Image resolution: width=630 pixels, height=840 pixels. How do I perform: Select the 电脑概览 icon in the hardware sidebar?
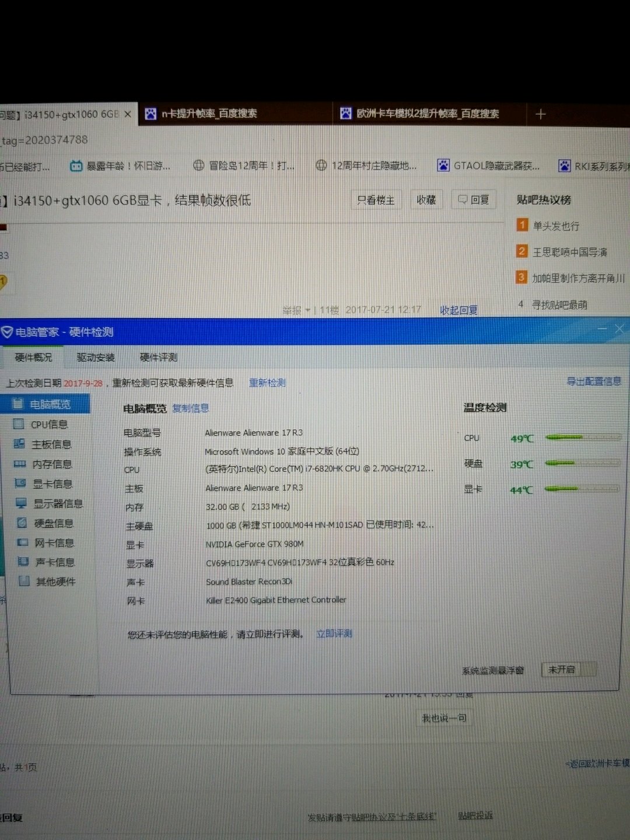[18, 404]
